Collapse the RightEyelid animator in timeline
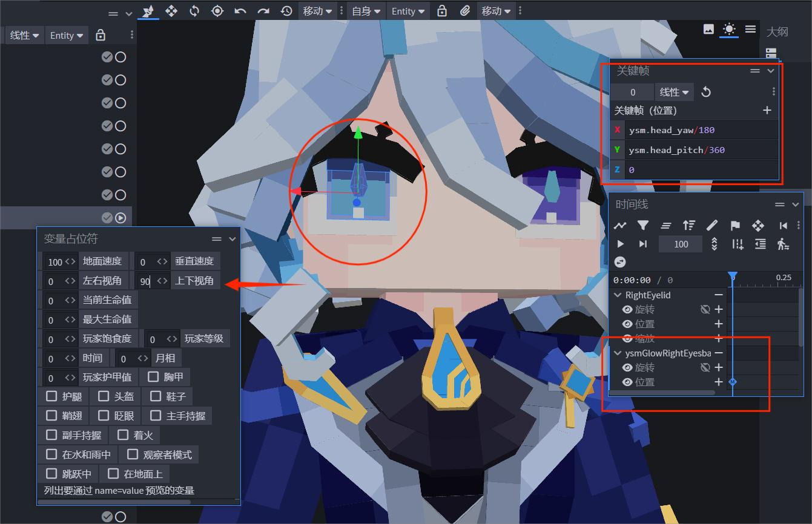812x524 pixels. click(618, 295)
